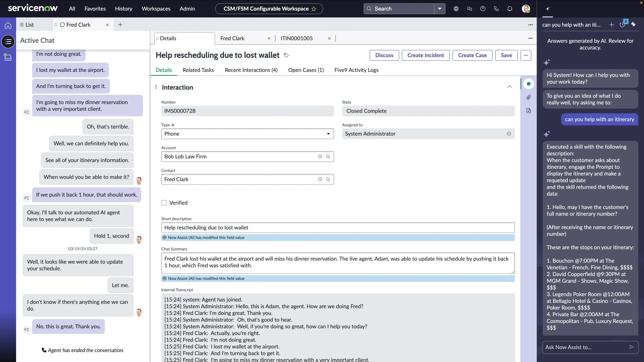
Task: Switch to the Related Tasks tab
Action: 198,70
